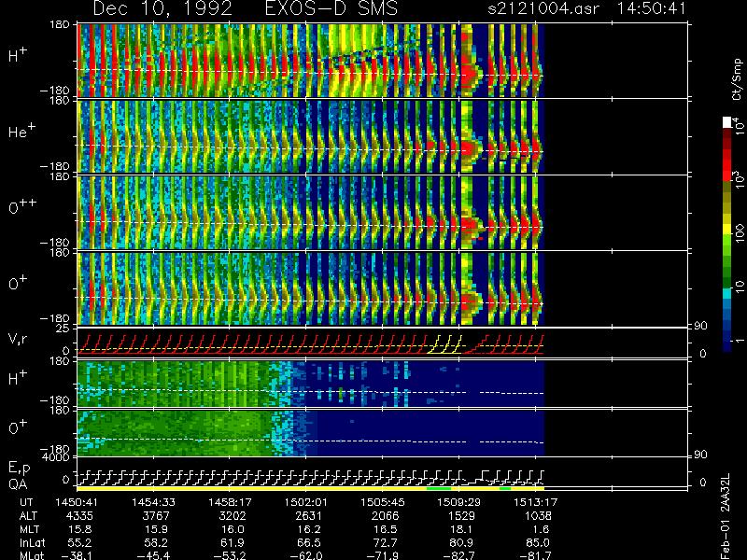Click the InLat value '80.9'
This screenshot has height=560, width=747.
463,543
